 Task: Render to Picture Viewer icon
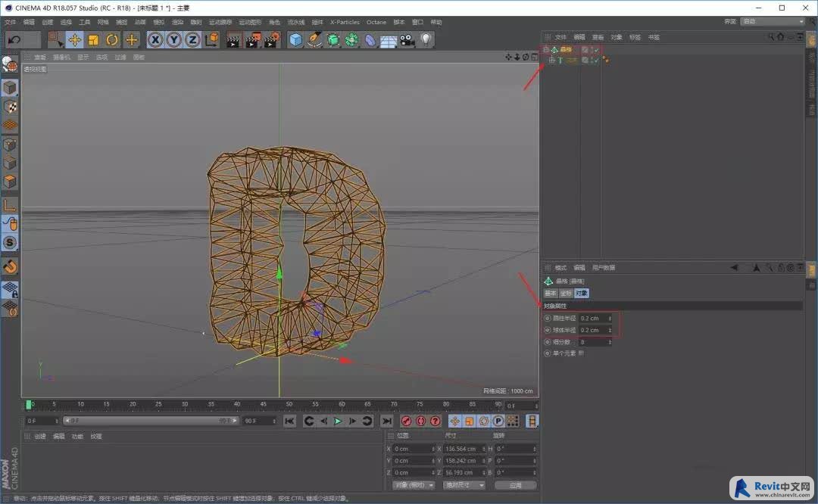(x=252, y=40)
